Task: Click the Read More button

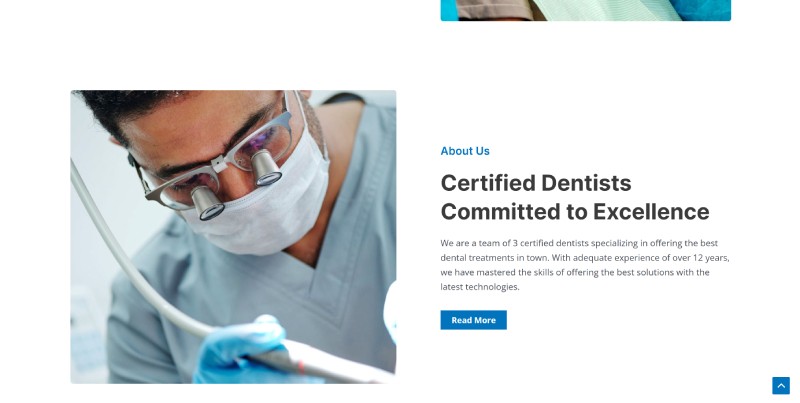Action: point(473,320)
